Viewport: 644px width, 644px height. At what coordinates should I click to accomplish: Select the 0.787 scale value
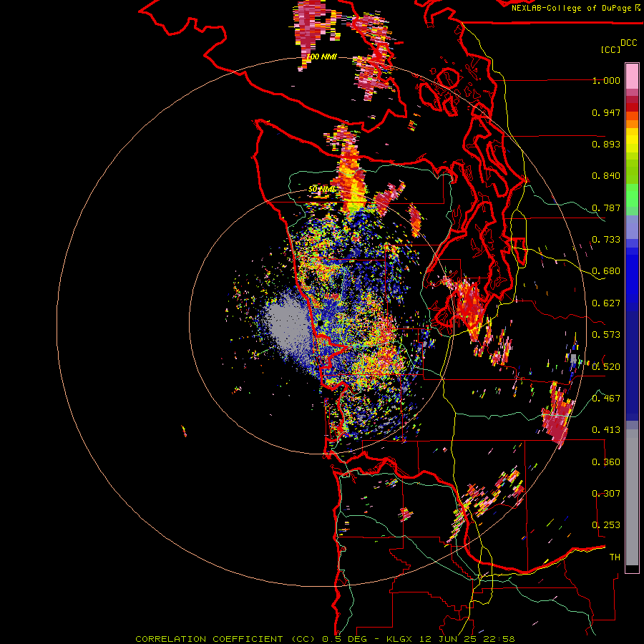(x=606, y=208)
